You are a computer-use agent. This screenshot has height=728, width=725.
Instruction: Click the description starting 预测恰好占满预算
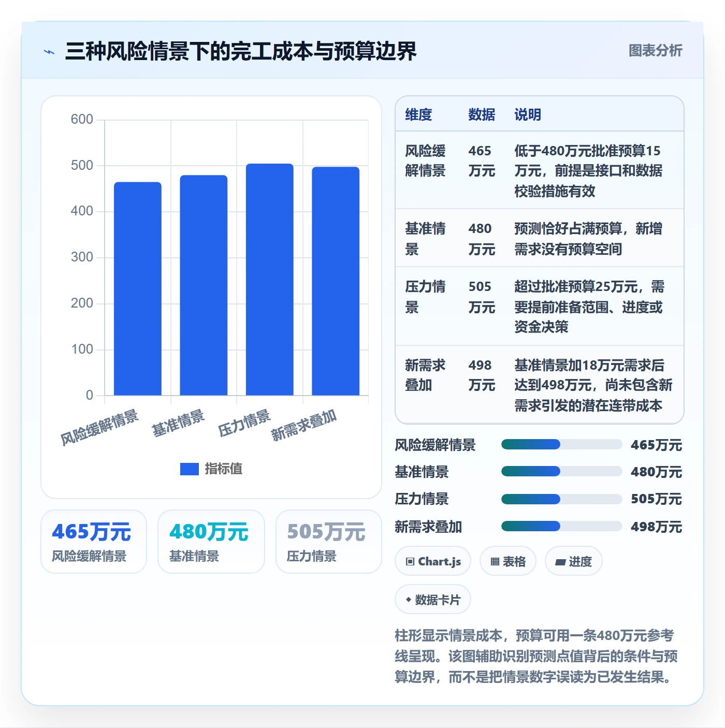588,239
